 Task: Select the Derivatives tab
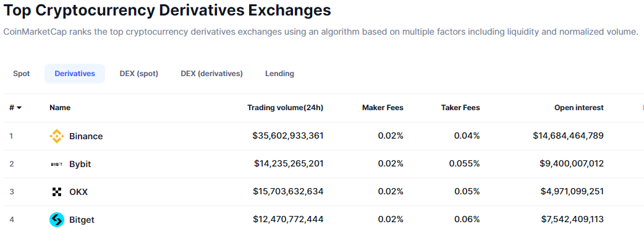[75, 74]
